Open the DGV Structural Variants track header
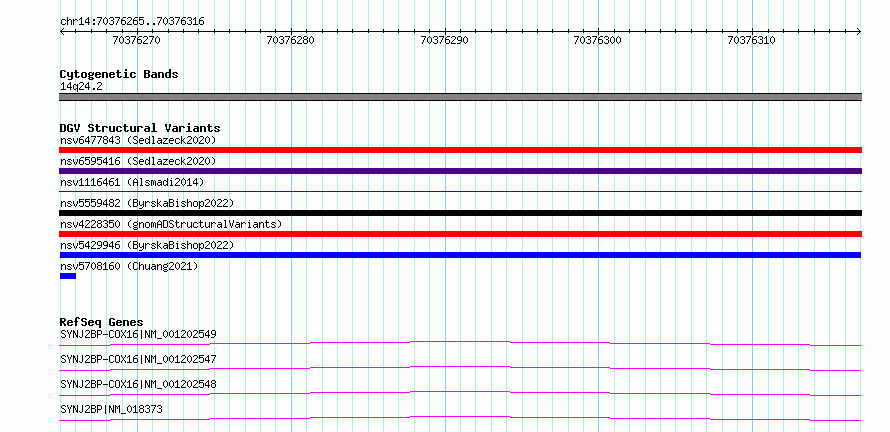The image size is (890, 432). click(140, 128)
